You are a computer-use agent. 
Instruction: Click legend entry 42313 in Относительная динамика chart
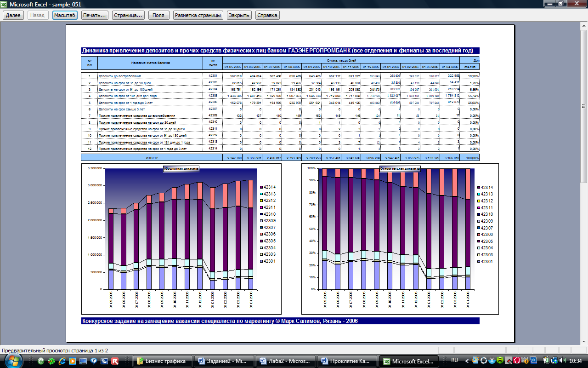pyautogui.click(x=485, y=194)
